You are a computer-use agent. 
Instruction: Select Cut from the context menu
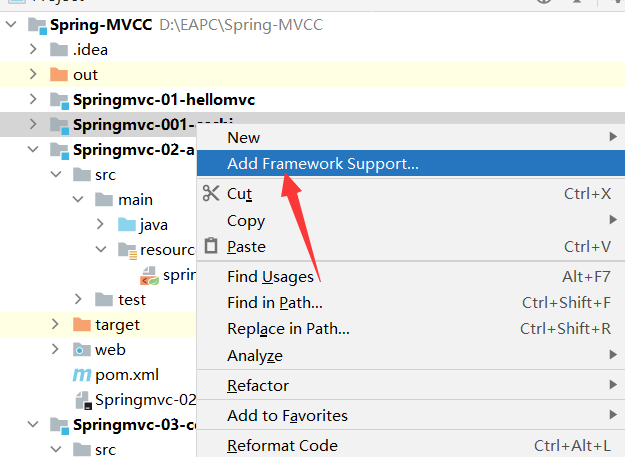(x=411, y=194)
